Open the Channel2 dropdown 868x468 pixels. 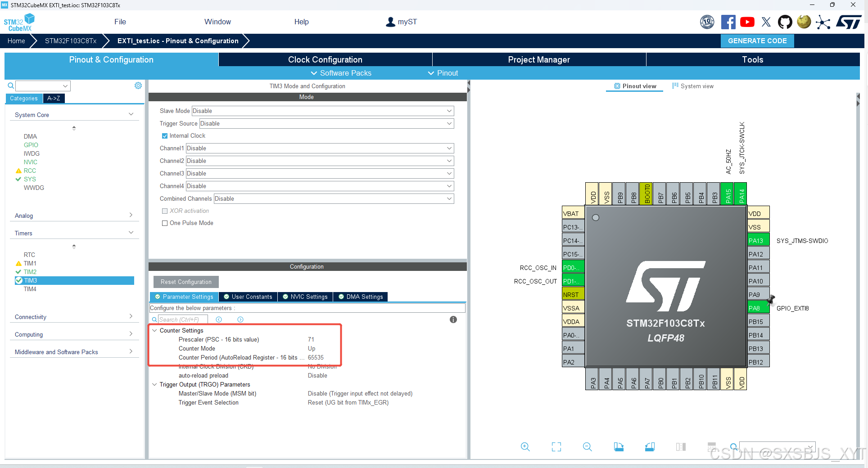[320, 161]
